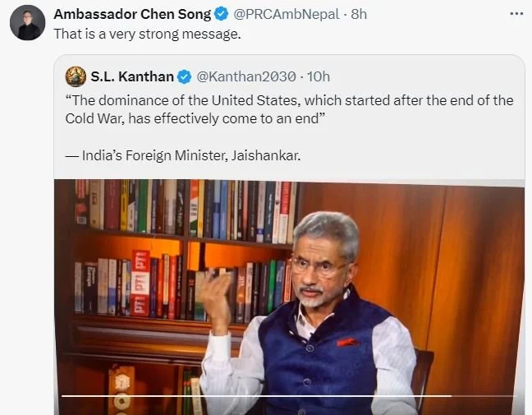Click verified badge next to S.L. Kanthan
The height and width of the screenshot is (415, 532).
pos(185,76)
